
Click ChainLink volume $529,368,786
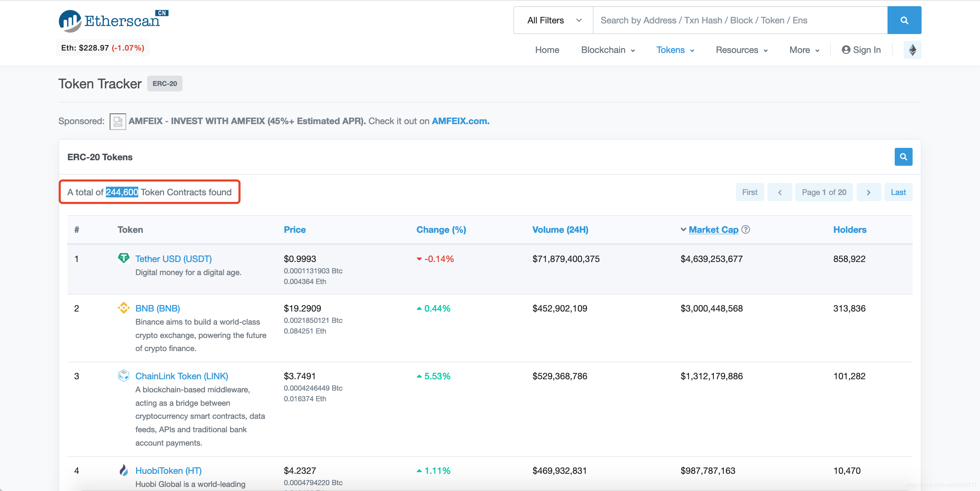[x=559, y=376]
